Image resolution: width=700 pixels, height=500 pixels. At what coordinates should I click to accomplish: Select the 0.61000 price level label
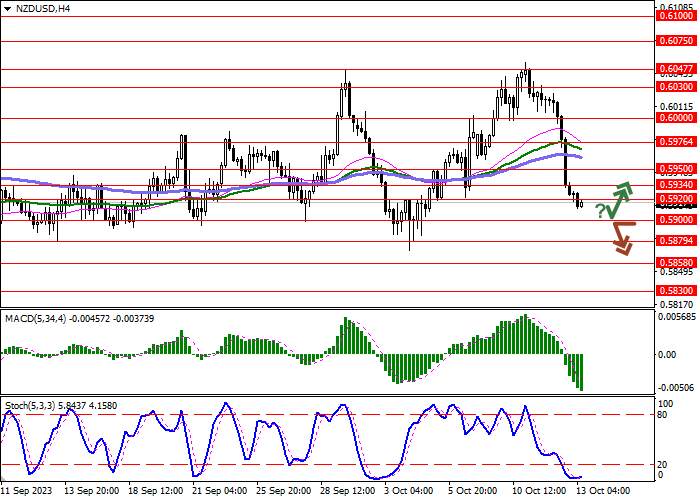pos(677,16)
